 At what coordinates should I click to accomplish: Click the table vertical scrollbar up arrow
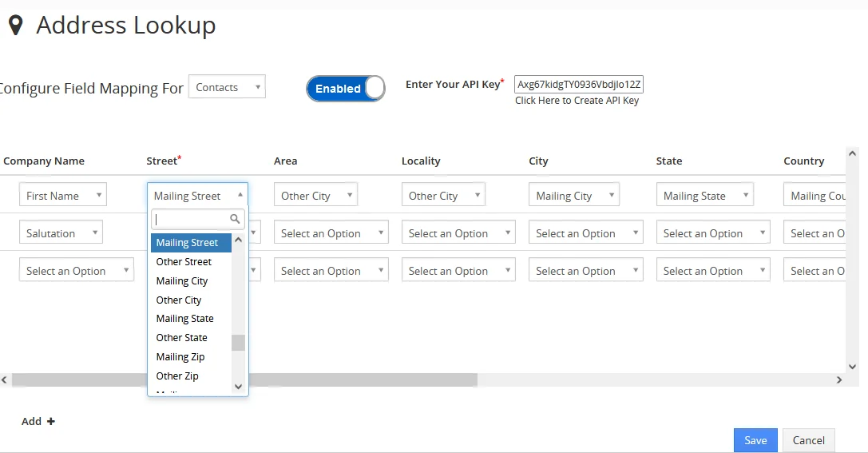tap(852, 153)
